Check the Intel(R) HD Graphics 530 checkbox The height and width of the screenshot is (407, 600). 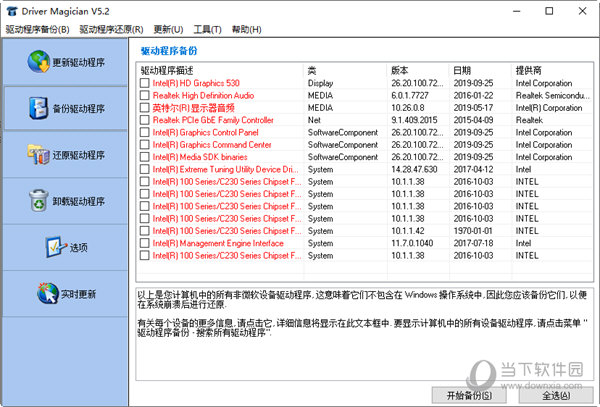(144, 83)
